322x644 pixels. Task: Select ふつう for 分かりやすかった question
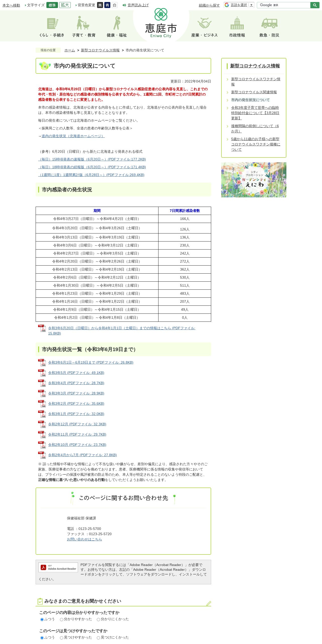[x=42, y=619]
